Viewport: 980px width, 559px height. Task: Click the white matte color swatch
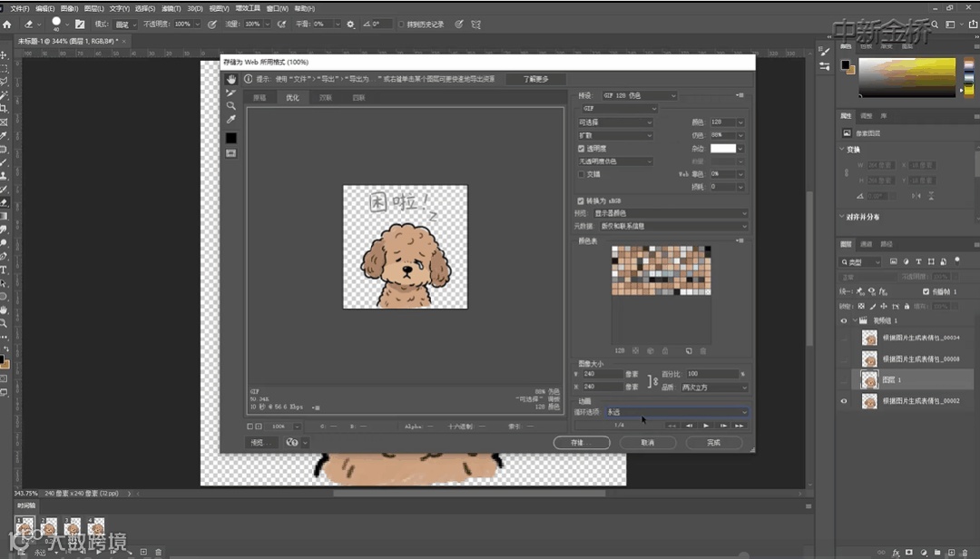[723, 148]
